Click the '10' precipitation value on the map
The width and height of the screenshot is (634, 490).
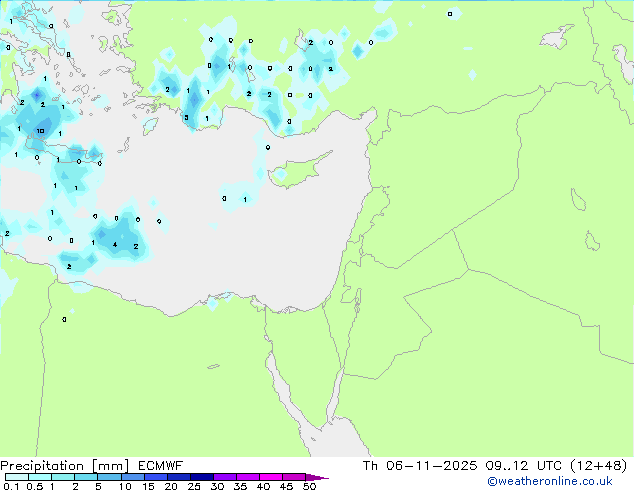click(x=40, y=131)
